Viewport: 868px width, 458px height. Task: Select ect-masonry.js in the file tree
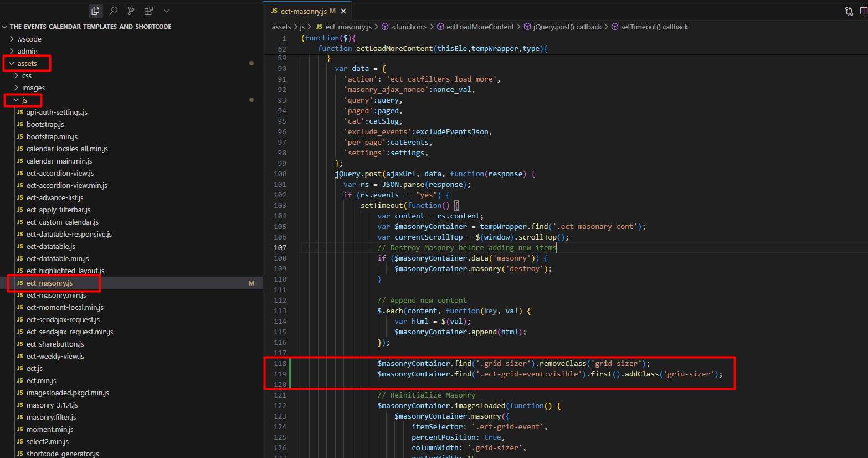point(49,283)
